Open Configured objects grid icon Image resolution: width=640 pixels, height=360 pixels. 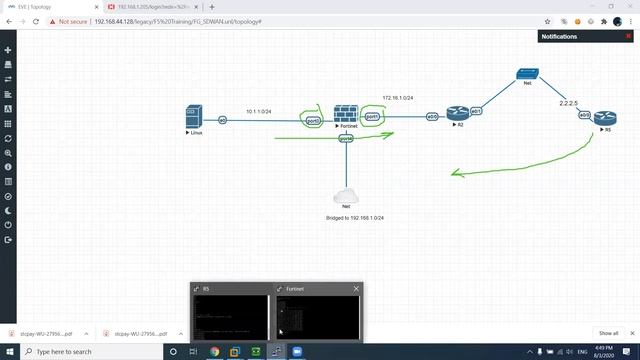(x=8, y=124)
